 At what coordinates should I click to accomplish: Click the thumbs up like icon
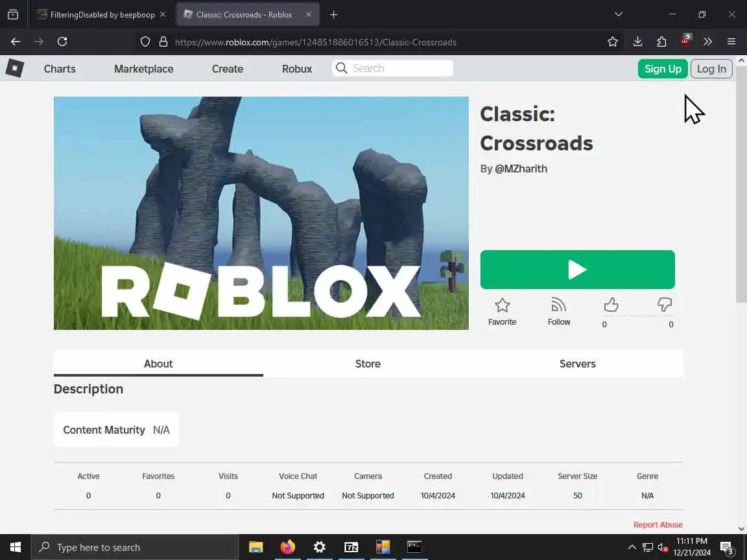[x=611, y=305]
